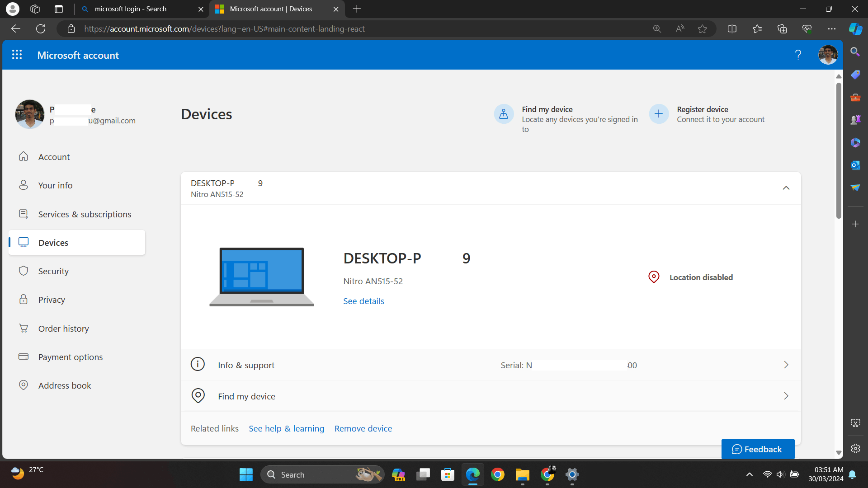Add page to favorites with star icon
Image resolution: width=868 pixels, height=488 pixels.
[702, 29]
